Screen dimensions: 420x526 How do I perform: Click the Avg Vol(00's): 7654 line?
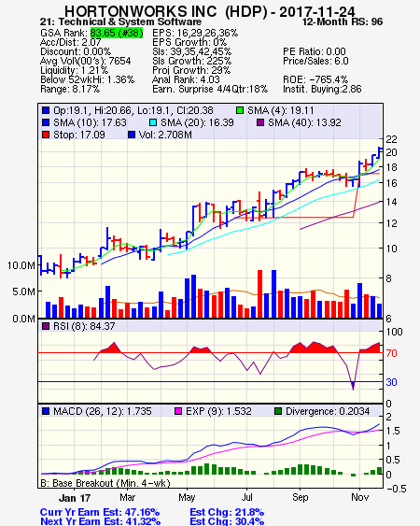(86, 61)
